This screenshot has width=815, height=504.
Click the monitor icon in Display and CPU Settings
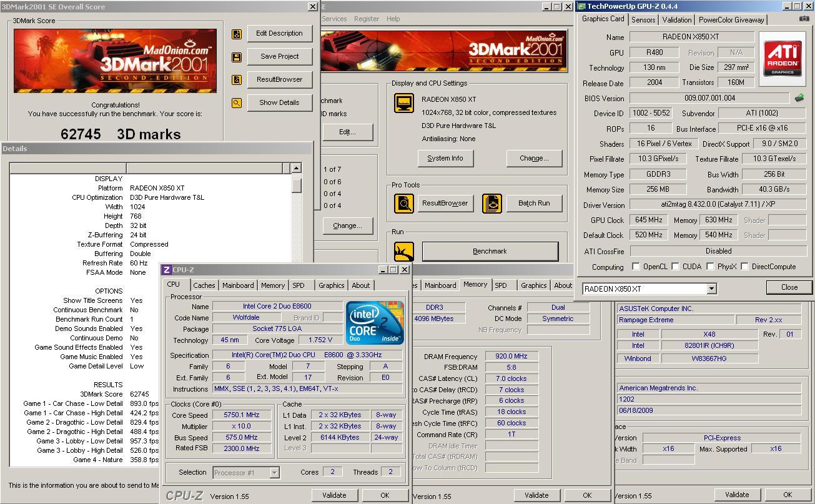coord(404,103)
